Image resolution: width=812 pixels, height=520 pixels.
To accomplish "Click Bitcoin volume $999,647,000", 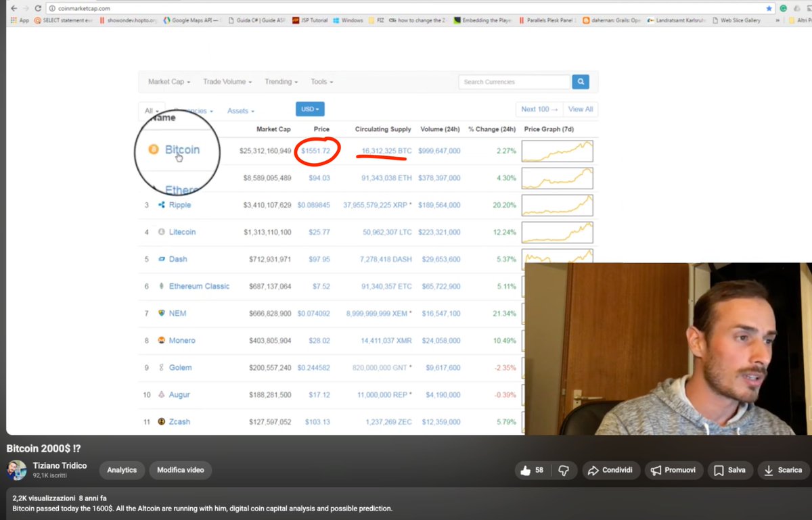I will coord(439,151).
